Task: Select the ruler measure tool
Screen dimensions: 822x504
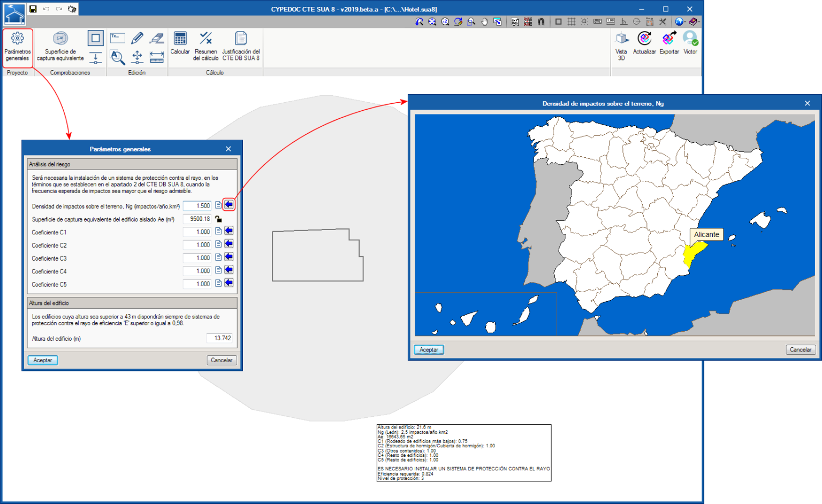Action: (x=157, y=57)
